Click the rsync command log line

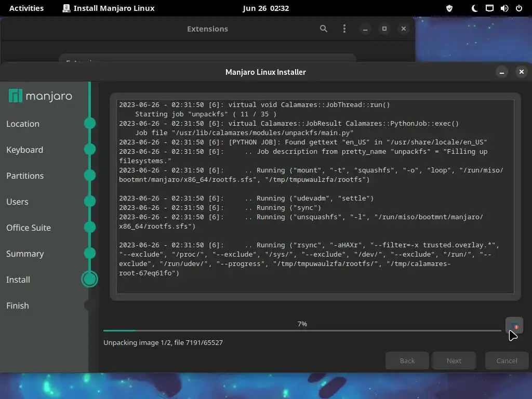[x=309, y=259]
